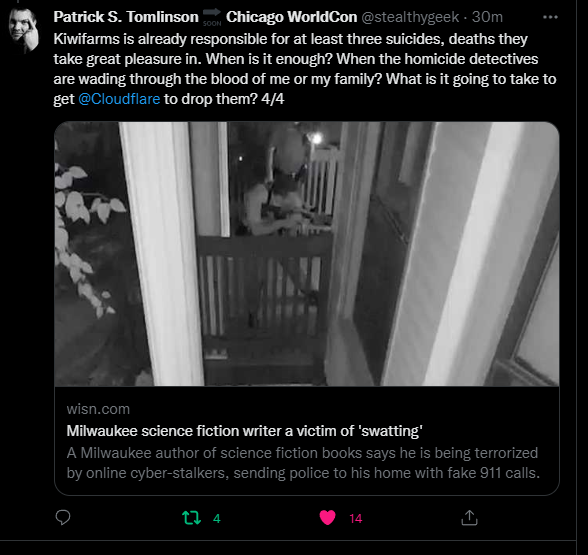Open the 30m timestamp link
Screen dimensions: 588x555
coord(487,17)
